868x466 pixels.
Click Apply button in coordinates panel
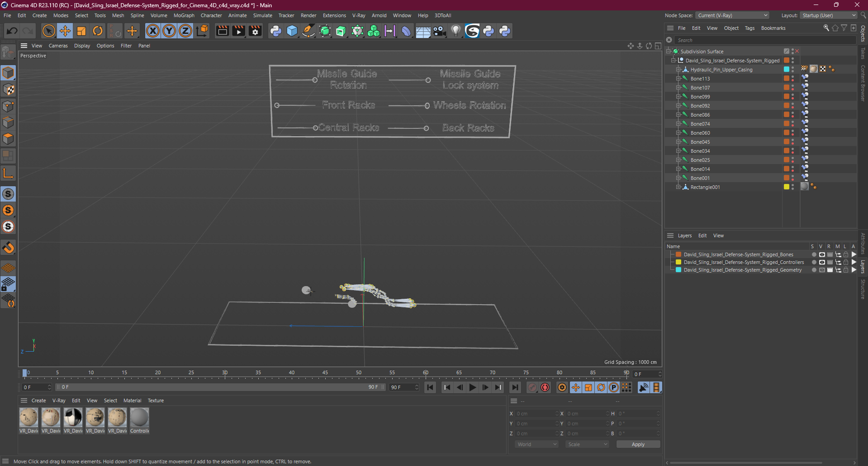(638, 444)
